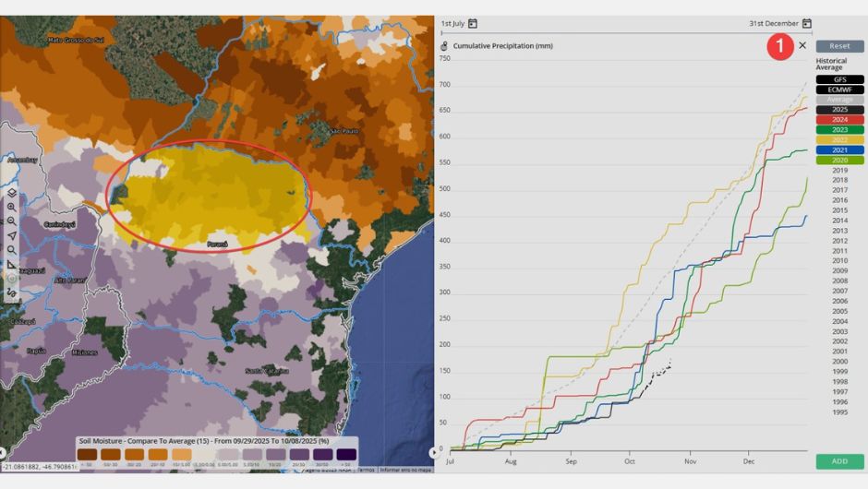Select the freehand path drawing tool
This screenshot has width=868, height=489.
(x=12, y=292)
